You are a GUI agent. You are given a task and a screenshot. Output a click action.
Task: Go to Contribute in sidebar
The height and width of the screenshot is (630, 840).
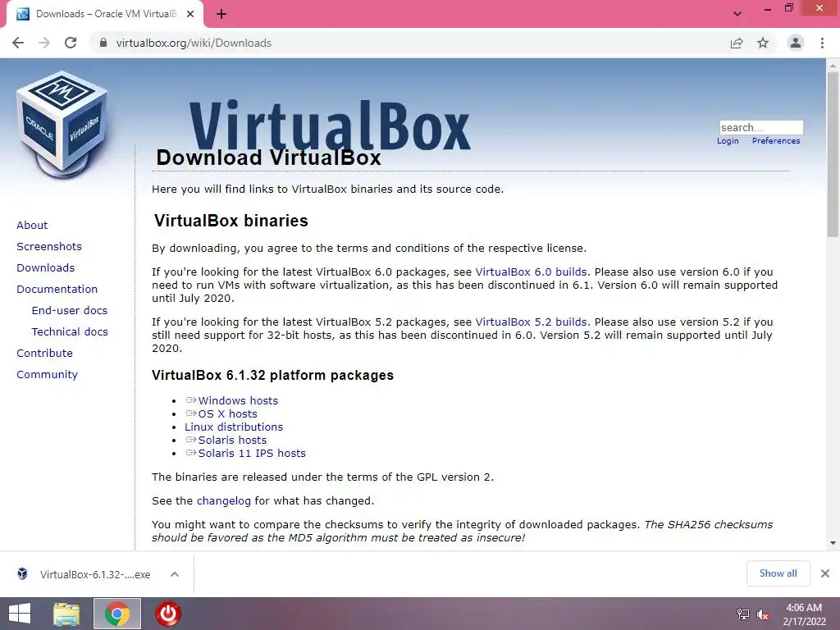click(x=44, y=353)
